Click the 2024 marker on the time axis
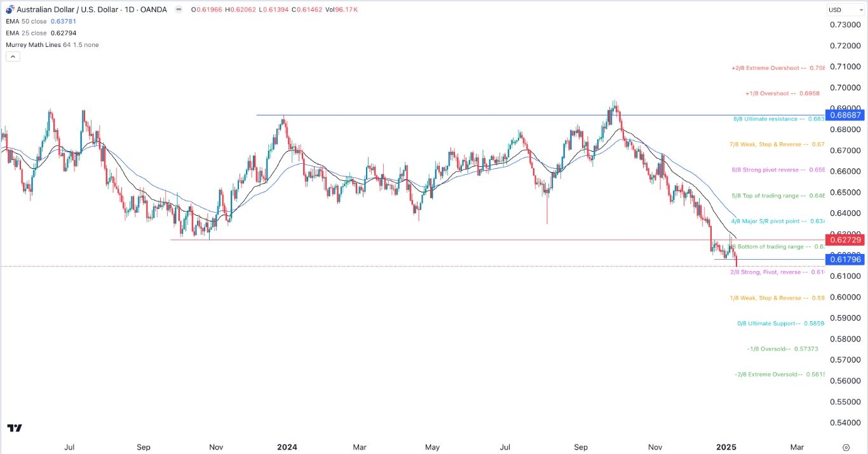Image resolution: width=868 pixels, height=454 pixels. pyautogui.click(x=287, y=447)
